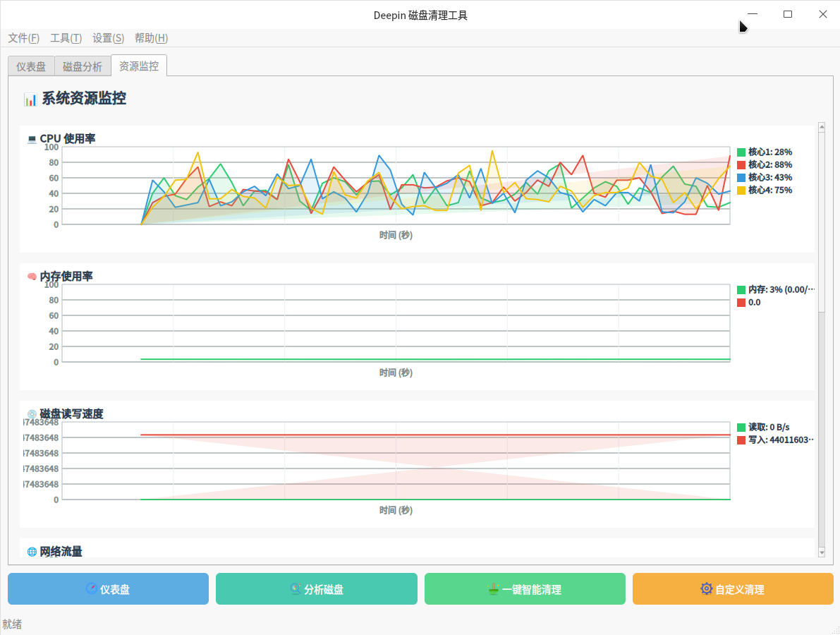
Task: Click the 读取: 0 B/s legend label
Action: point(769,428)
